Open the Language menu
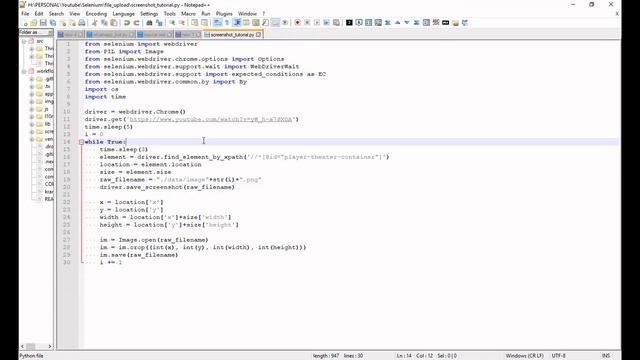Image resolution: width=640 pixels, height=360 pixels. [x=123, y=13]
